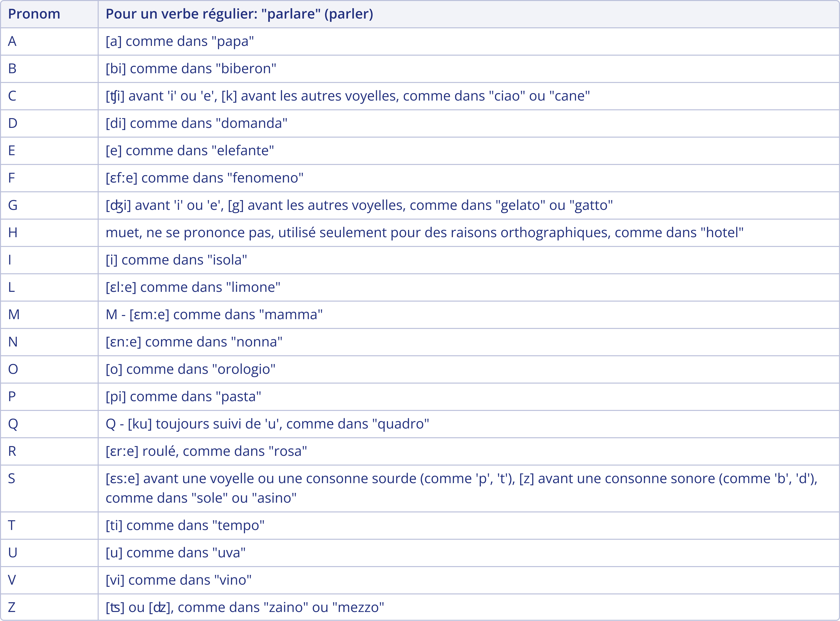Select the letter G cell
The image size is (840, 621).
click(x=13, y=205)
